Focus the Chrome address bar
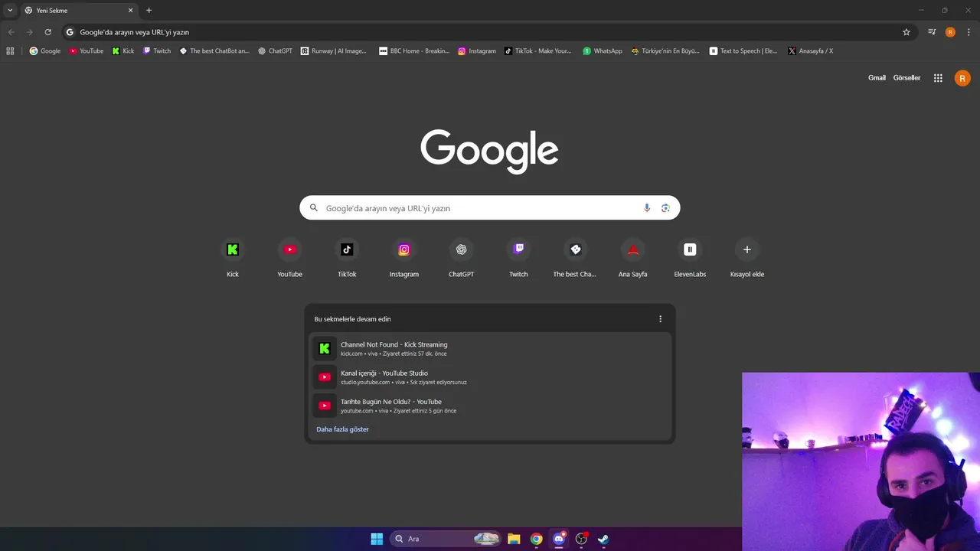The width and height of the screenshot is (980, 551). (486, 32)
